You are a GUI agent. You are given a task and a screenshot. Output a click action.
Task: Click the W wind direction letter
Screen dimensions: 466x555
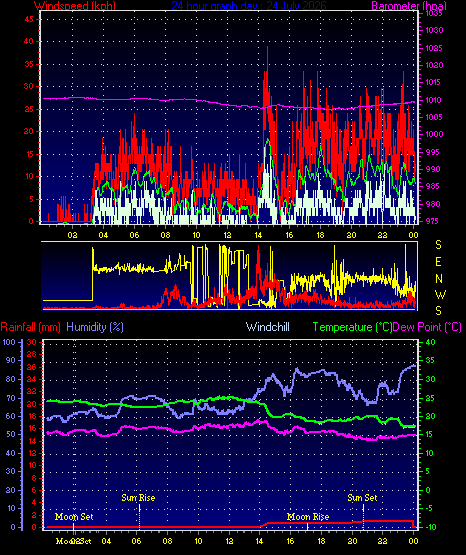pyautogui.click(x=440, y=294)
